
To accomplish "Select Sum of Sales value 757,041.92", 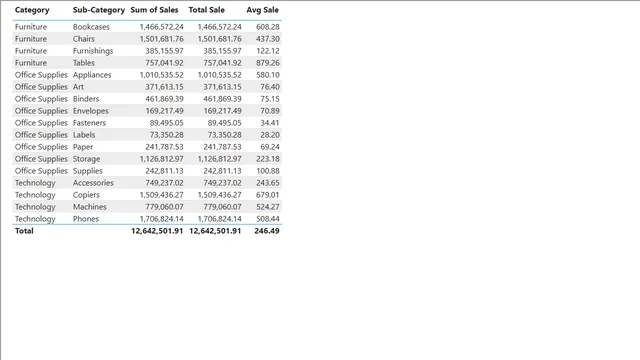I will click(164, 63).
